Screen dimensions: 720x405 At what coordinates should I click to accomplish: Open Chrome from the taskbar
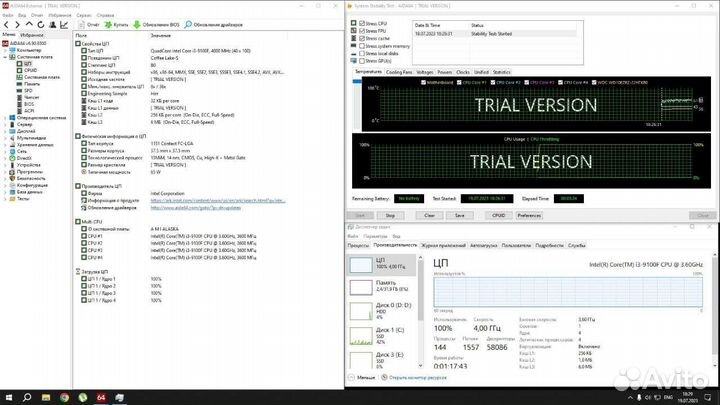point(64,398)
